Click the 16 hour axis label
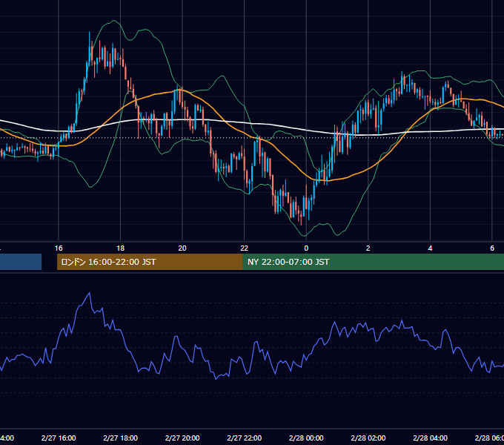 tap(59, 248)
